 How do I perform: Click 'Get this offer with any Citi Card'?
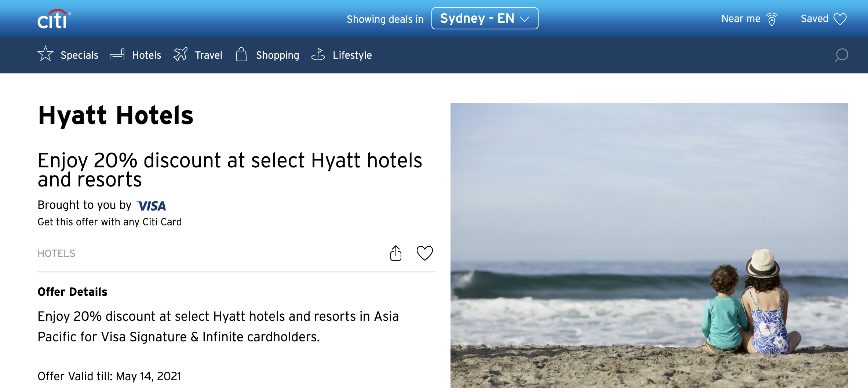(x=110, y=222)
